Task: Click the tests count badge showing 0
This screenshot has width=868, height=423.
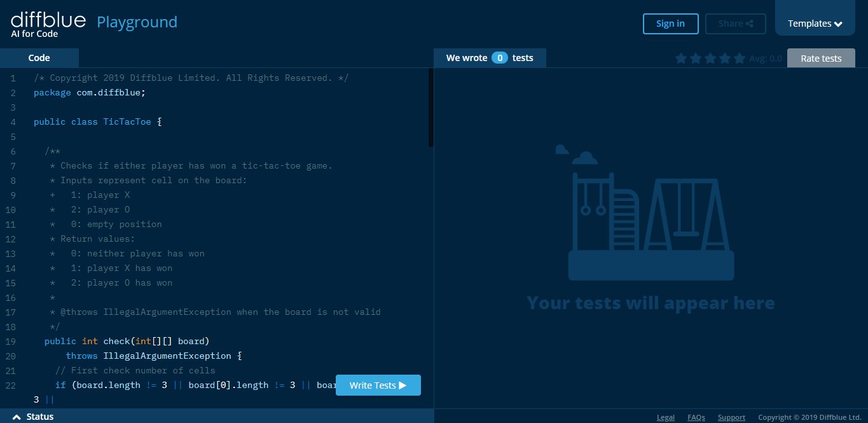Action: (x=500, y=57)
